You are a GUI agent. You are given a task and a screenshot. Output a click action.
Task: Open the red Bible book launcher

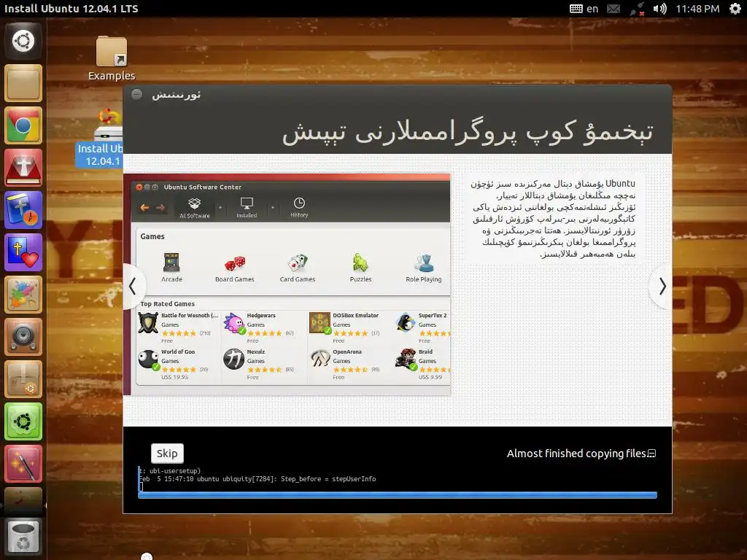[x=23, y=168]
